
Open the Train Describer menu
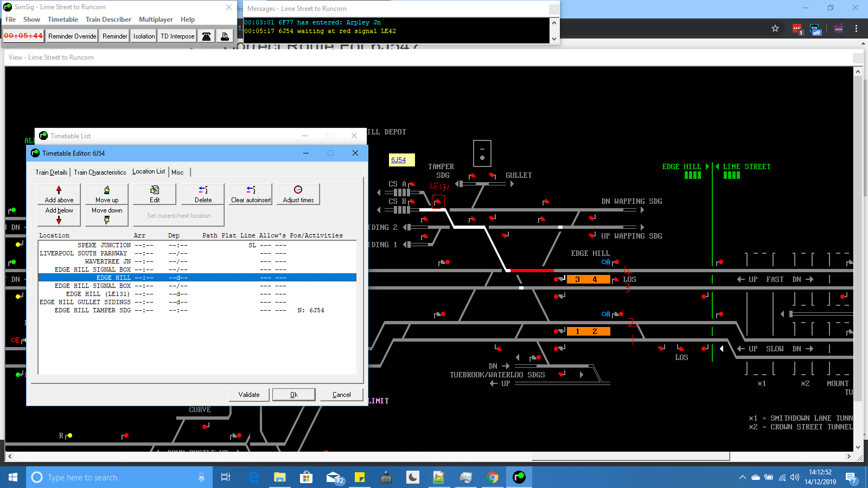tap(108, 20)
